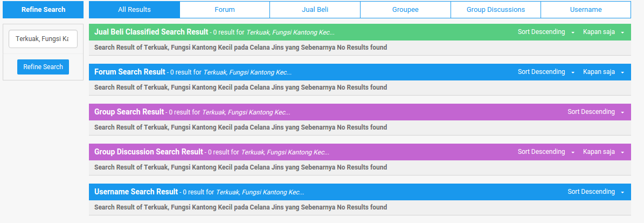
Task: Click the Refine Search button
Action: 43,66
